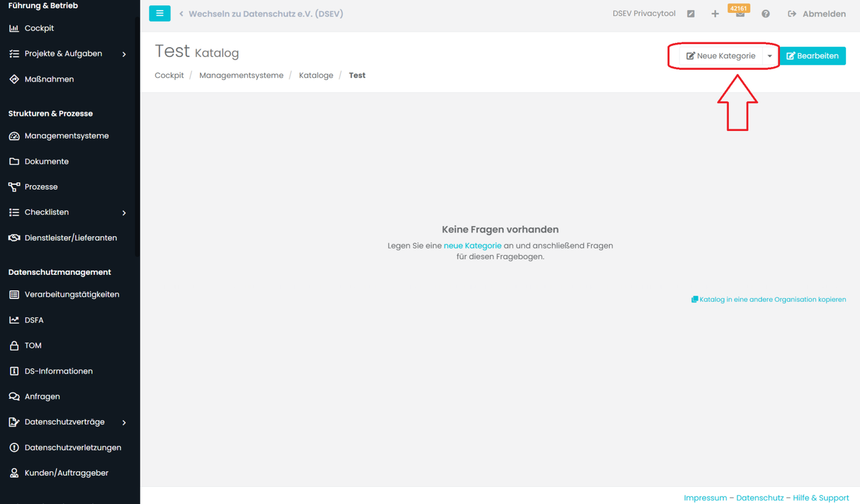Open the mail inbox with 42161 badge

coord(740,13)
